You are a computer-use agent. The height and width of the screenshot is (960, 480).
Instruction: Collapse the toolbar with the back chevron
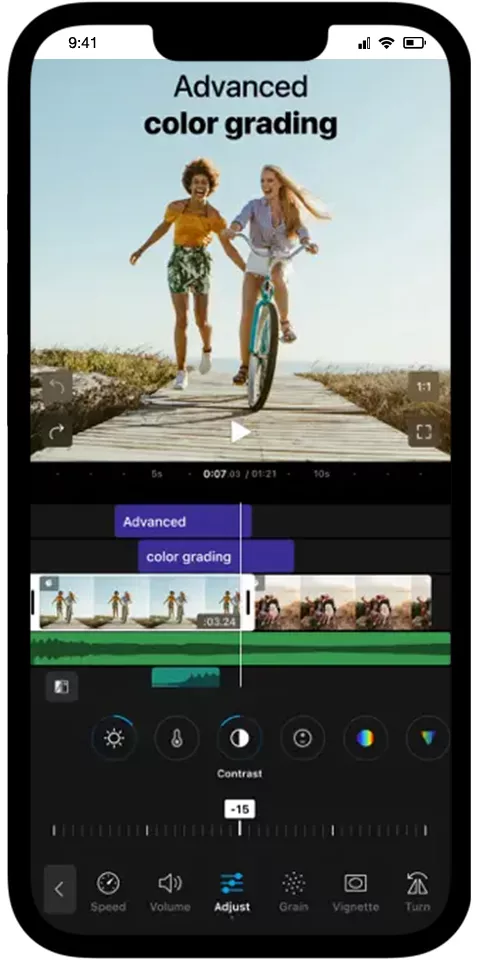pyautogui.click(x=60, y=890)
